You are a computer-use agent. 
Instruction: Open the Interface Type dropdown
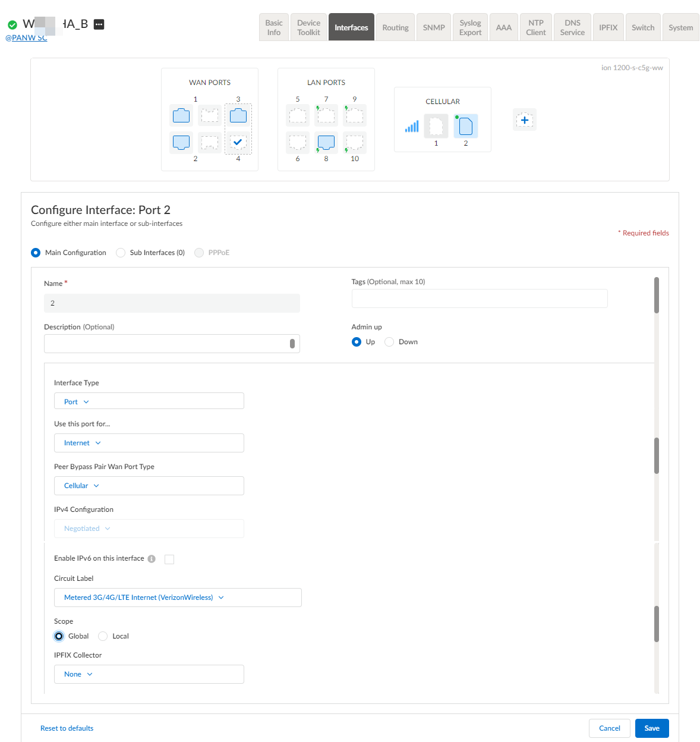tap(149, 401)
